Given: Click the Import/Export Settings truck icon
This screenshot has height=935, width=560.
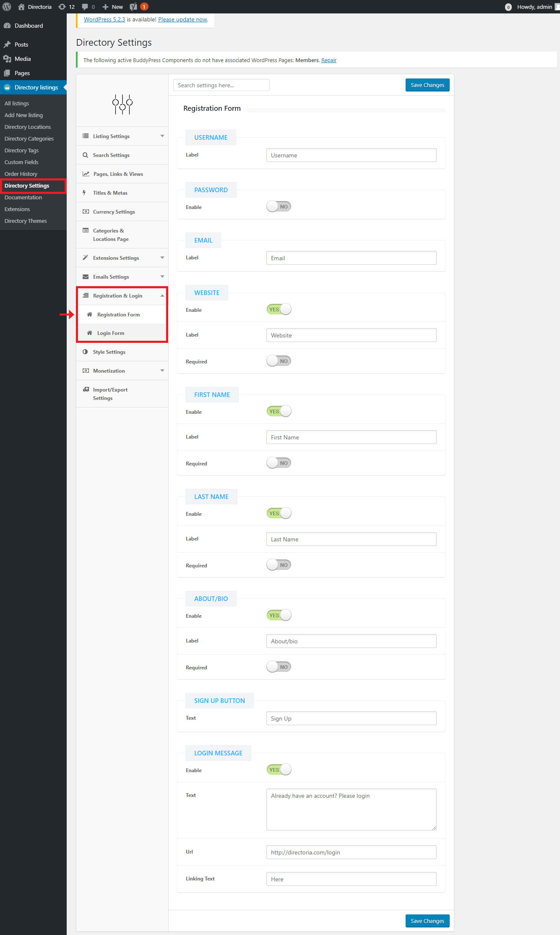Looking at the screenshot, I should click(86, 390).
